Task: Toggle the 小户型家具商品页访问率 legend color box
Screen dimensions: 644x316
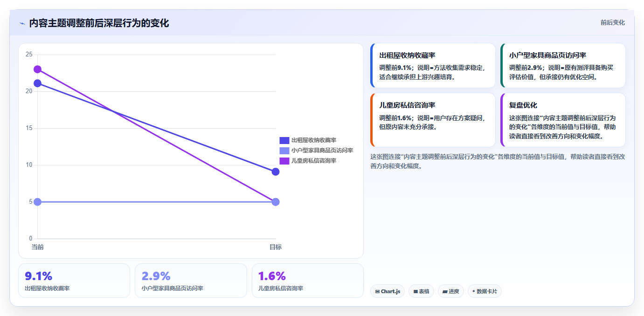Action: [284, 151]
